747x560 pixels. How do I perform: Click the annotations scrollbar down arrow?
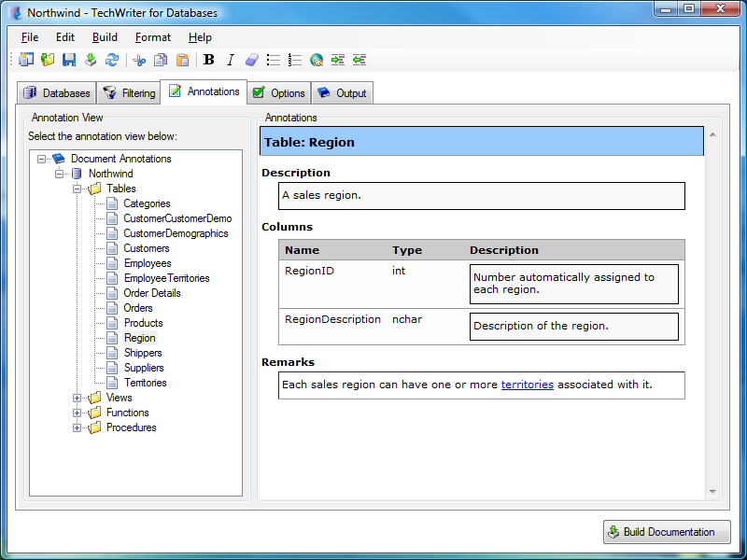[x=712, y=491]
